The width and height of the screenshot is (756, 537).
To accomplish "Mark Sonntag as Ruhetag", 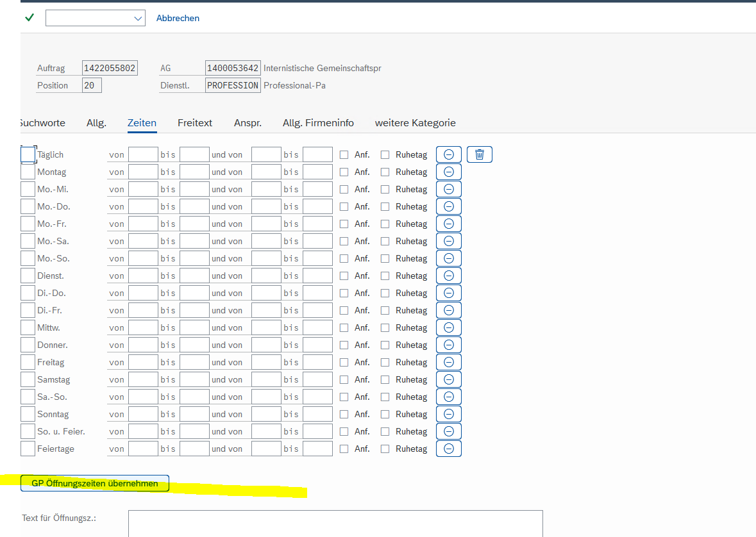I will tap(385, 415).
